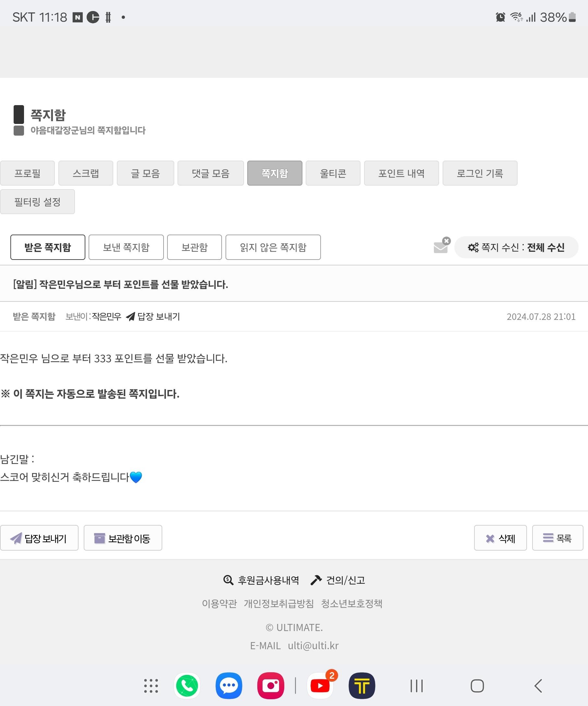Click the blue heart emoji in message

click(x=136, y=477)
